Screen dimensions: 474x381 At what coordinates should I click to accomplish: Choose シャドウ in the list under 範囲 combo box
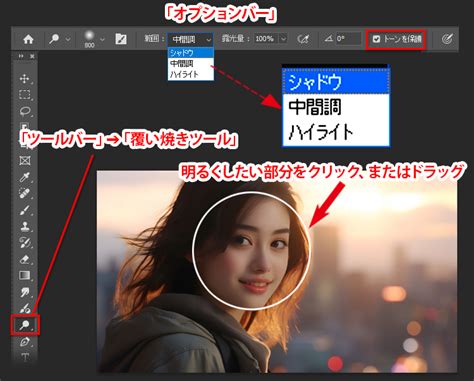pyautogui.click(x=191, y=53)
